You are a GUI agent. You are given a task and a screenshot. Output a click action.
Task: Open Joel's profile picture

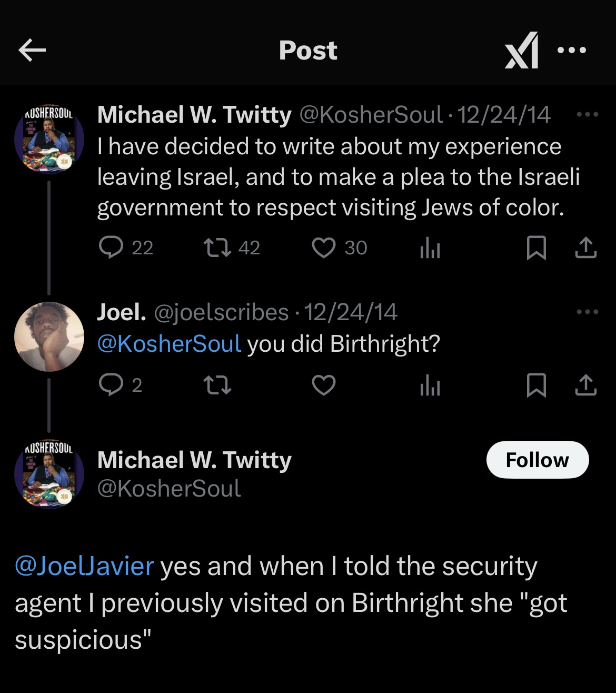click(49, 336)
